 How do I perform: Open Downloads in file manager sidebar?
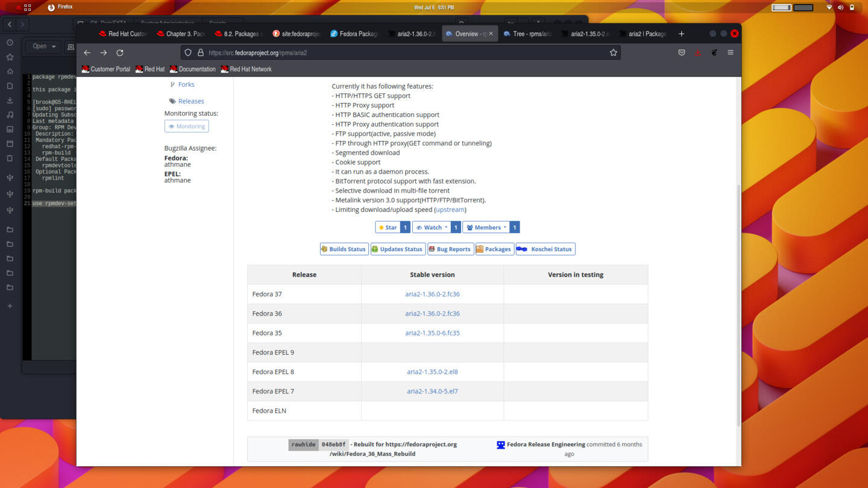(10, 100)
